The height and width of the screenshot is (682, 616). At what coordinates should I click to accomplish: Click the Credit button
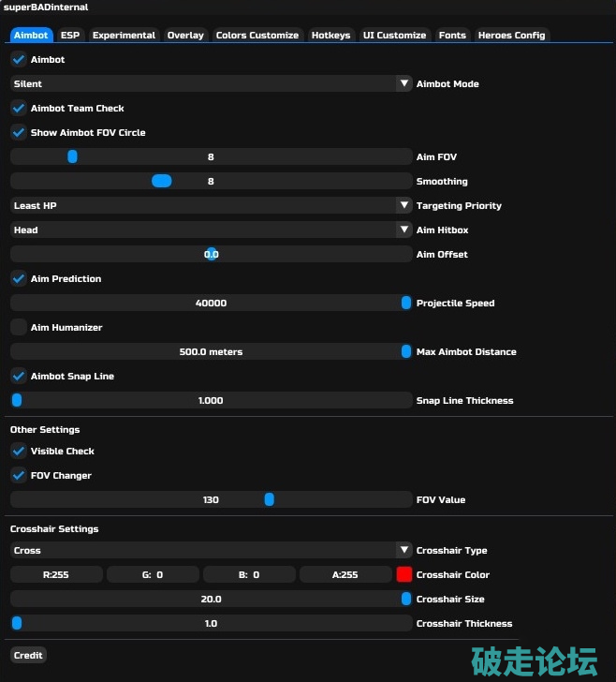(x=28, y=656)
